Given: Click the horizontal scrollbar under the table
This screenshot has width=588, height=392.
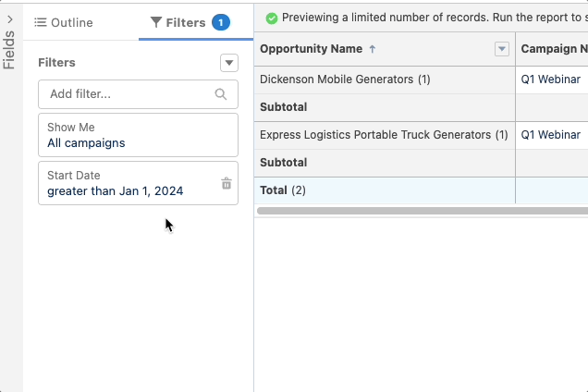Looking at the screenshot, I should pos(423,211).
